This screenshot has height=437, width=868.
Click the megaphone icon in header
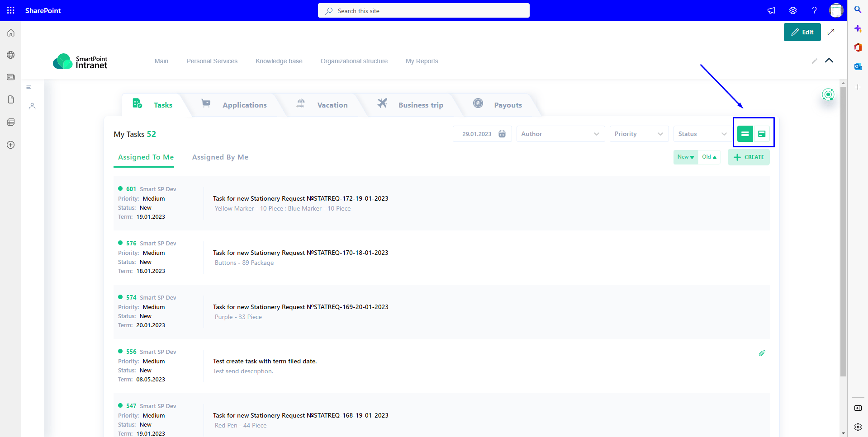(x=771, y=10)
